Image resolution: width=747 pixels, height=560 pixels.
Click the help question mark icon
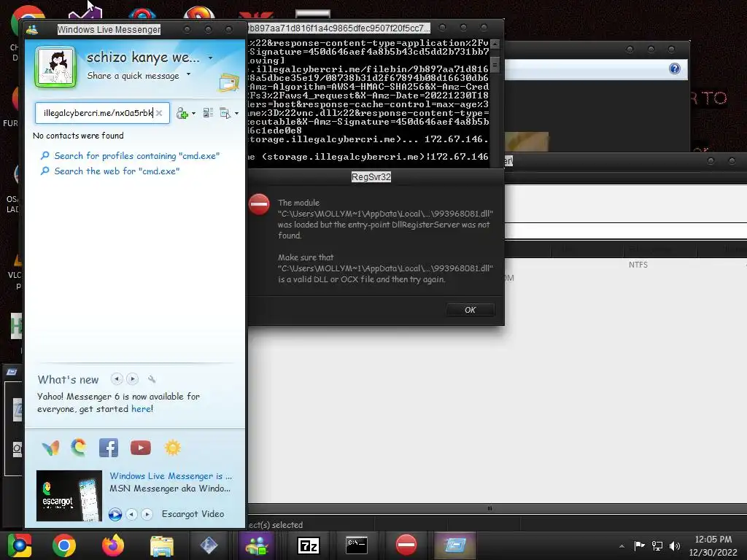point(675,69)
